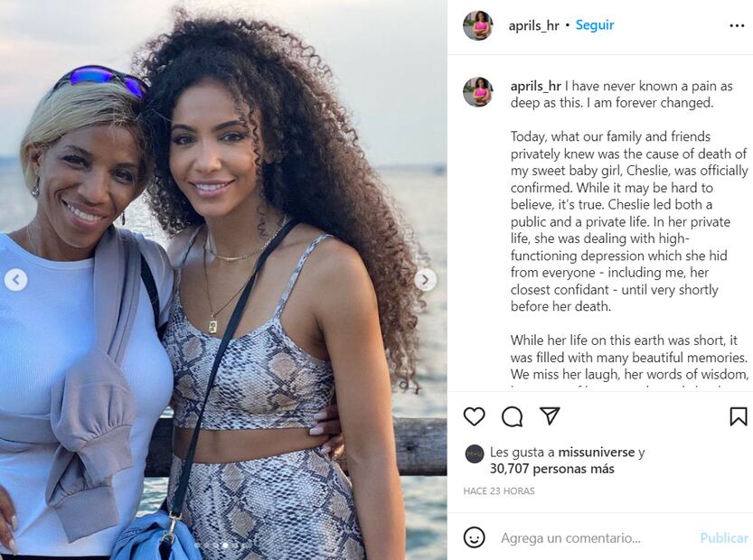Click the header profile avatar of aprils_hr
753x560 pixels.
tap(478, 25)
